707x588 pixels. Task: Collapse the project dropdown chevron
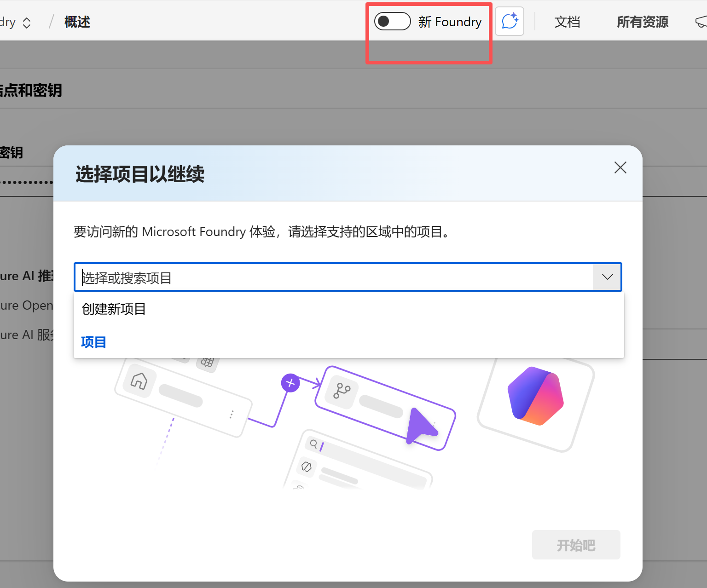tap(607, 277)
